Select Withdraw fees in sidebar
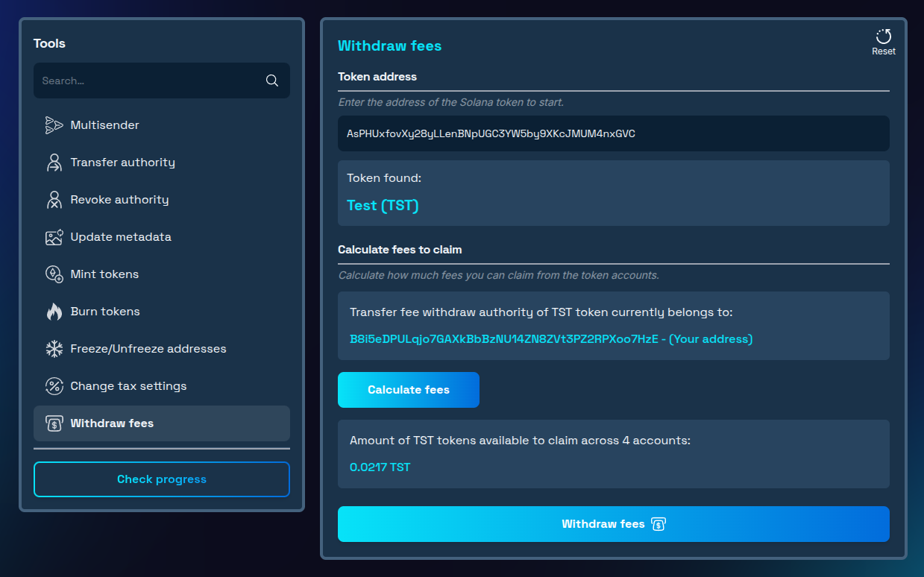 coord(162,423)
